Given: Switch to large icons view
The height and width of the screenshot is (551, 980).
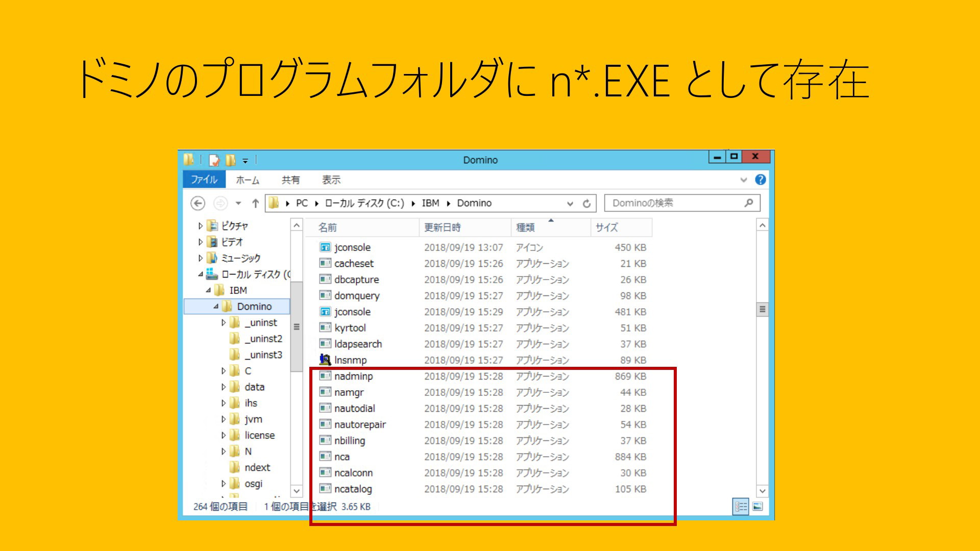Looking at the screenshot, I should tap(758, 506).
